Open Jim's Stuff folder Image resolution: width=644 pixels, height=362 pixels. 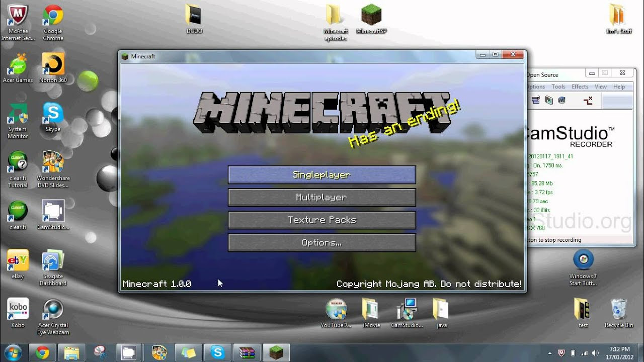click(x=618, y=19)
